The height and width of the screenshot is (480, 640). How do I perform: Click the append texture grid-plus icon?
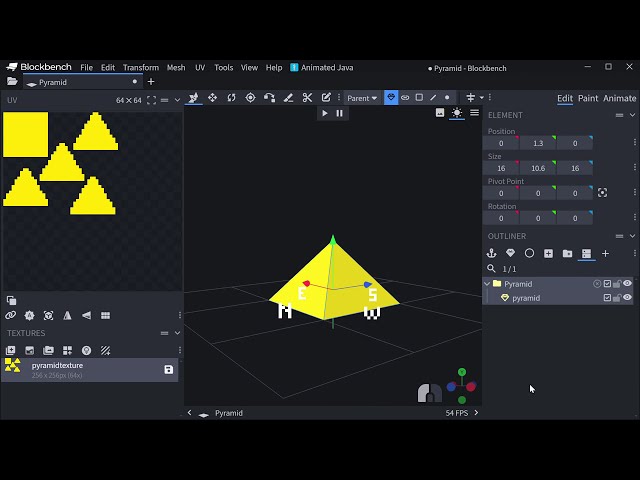(67, 351)
